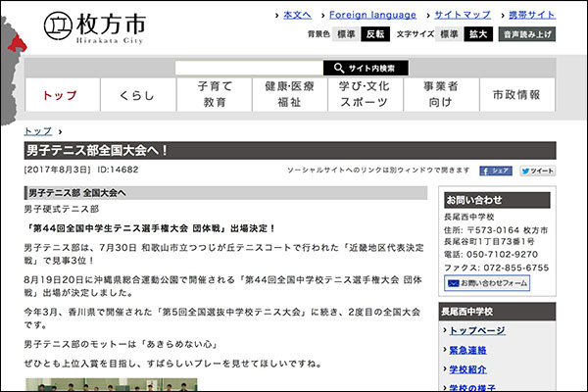Switch background color to 反転
588x392 pixels.
click(374, 34)
